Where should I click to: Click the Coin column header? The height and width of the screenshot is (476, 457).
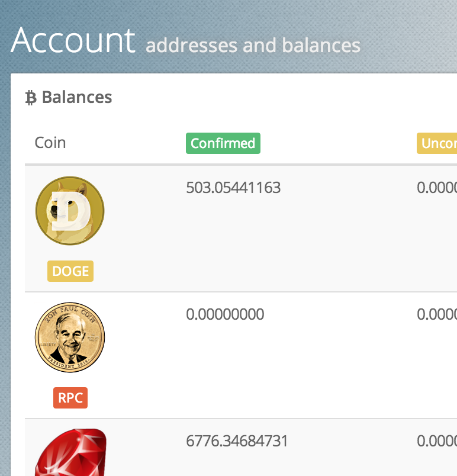pyautogui.click(x=50, y=143)
